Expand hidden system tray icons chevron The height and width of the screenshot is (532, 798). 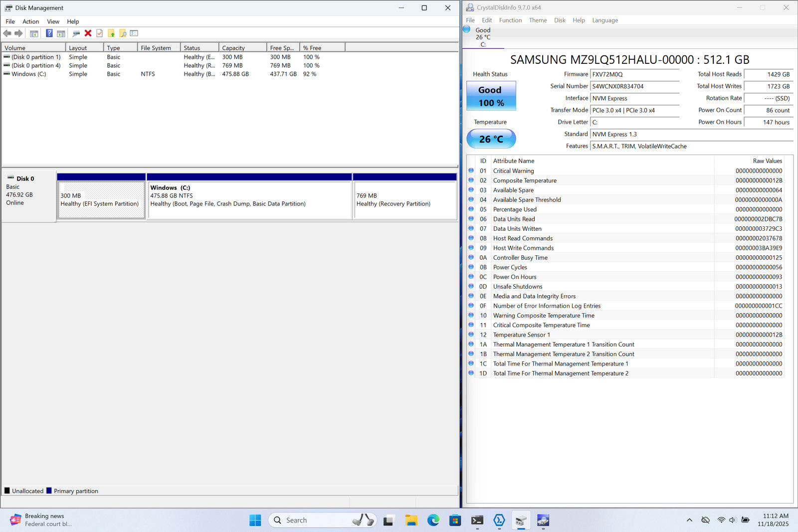point(689,520)
